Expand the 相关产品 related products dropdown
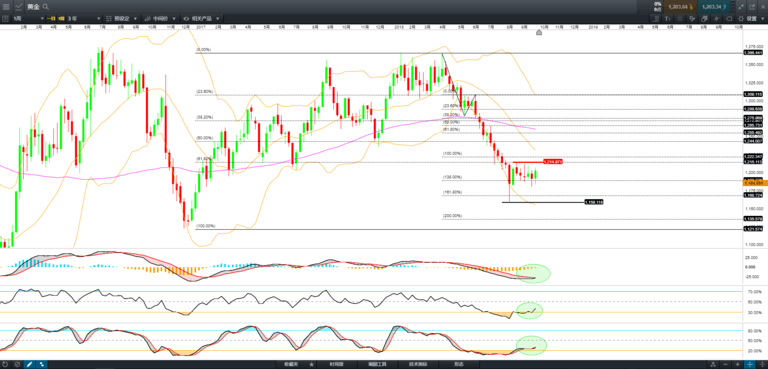 (x=201, y=19)
